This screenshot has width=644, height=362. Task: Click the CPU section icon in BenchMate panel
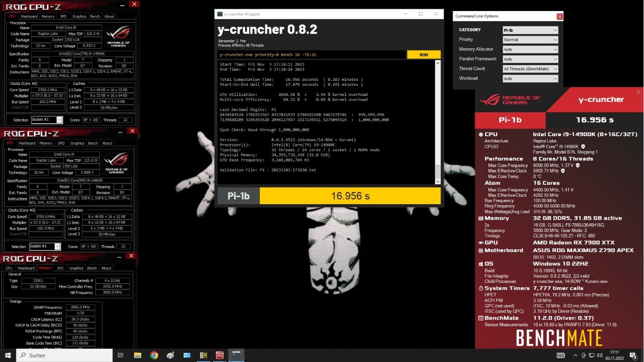481,134
